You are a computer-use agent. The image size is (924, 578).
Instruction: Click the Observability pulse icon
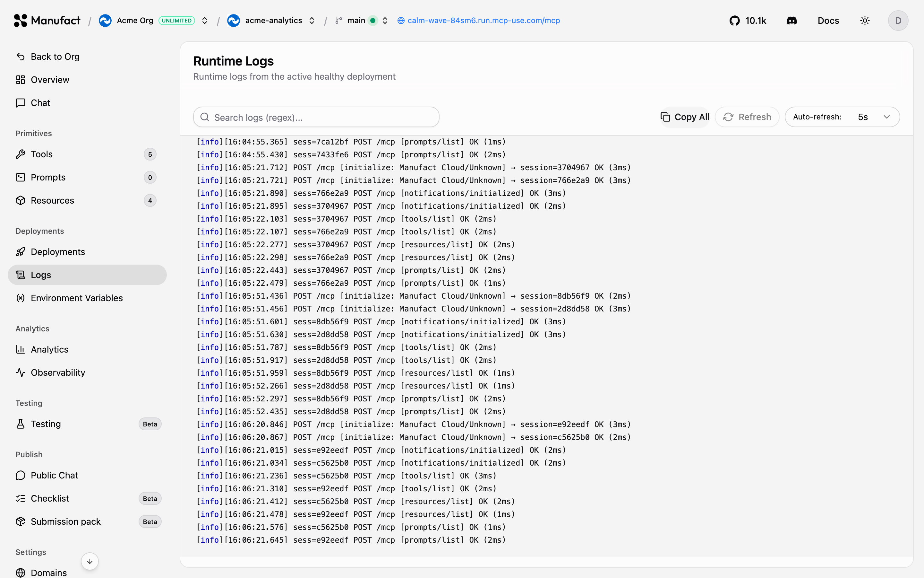point(21,373)
